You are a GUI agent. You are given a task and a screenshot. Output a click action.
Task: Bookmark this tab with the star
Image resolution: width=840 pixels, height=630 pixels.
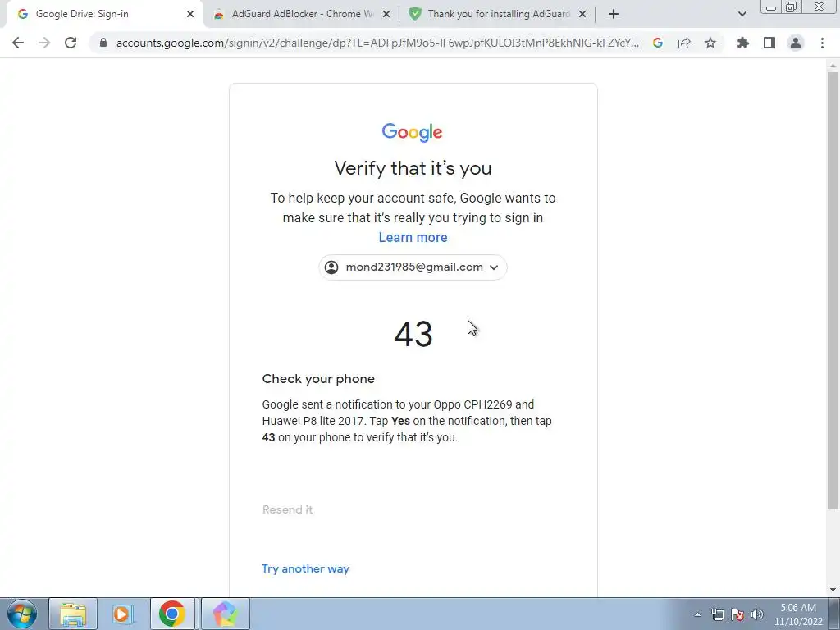710,43
